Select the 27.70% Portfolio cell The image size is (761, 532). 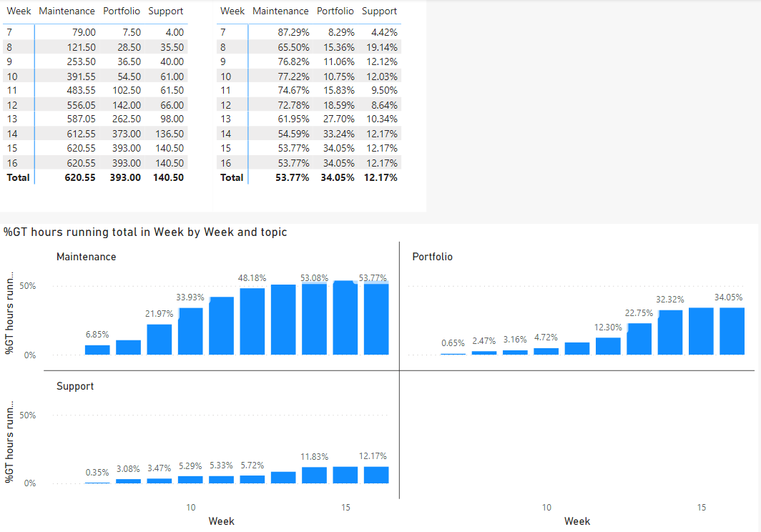coord(339,119)
